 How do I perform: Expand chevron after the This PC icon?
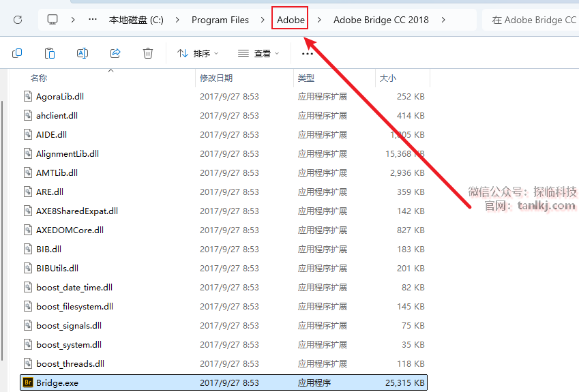[x=73, y=20]
